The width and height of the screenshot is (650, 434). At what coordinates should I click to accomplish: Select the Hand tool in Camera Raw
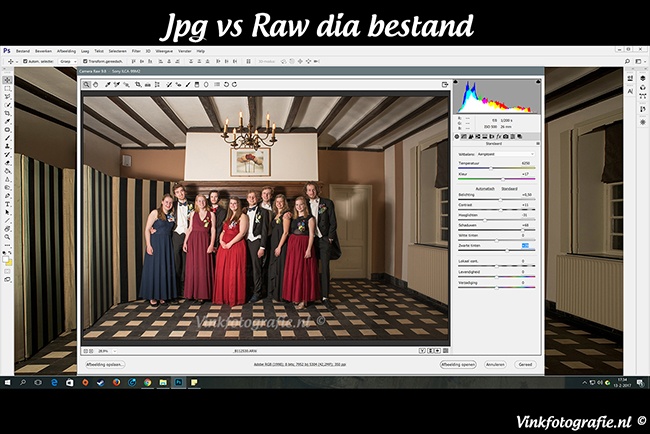[x=96, y=84]
